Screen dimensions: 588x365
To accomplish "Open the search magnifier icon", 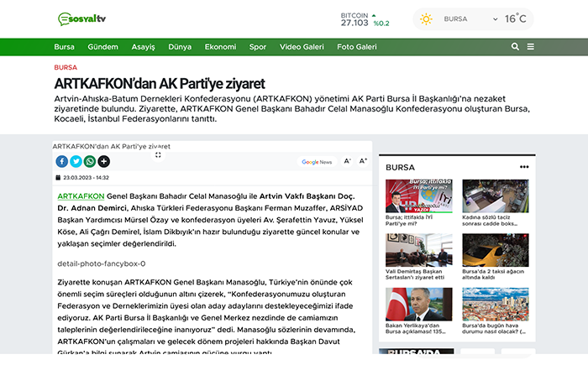I will 515,47.
